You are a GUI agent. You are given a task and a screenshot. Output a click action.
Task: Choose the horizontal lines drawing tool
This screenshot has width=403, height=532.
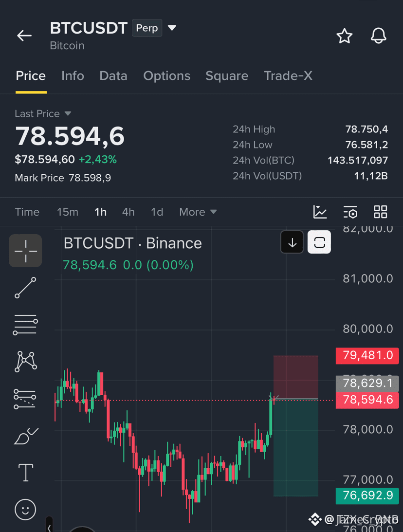25,325
